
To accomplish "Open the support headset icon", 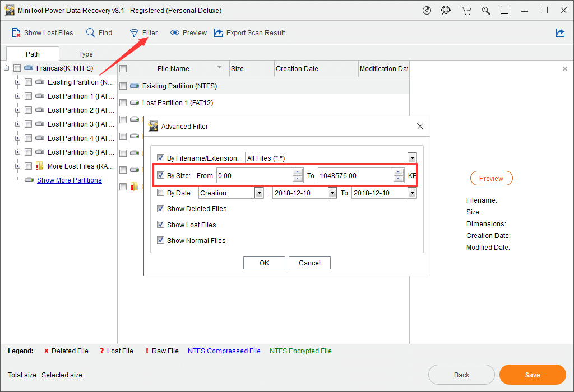I will point(446,10).
